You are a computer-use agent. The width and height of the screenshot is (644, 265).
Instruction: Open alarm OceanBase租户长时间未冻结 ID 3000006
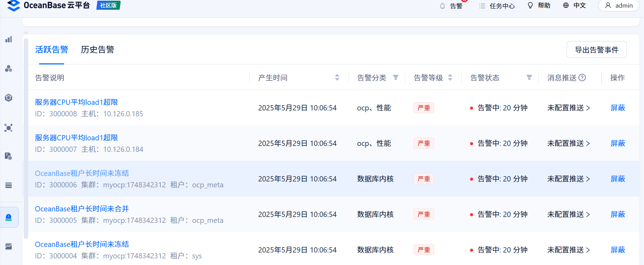click(82, 173)
